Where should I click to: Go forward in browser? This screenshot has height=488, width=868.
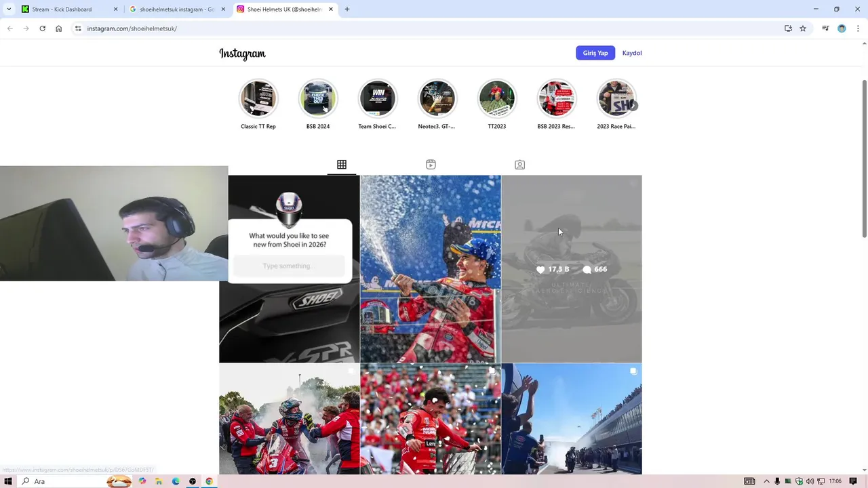26,28
